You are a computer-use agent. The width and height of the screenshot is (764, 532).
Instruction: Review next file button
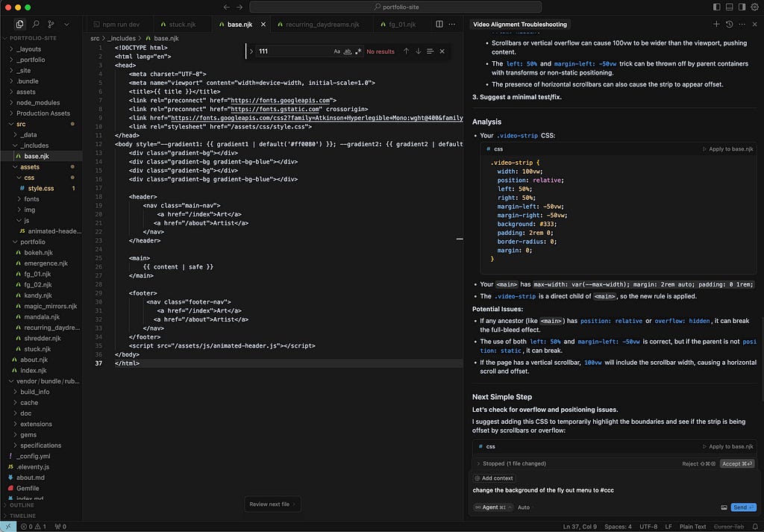[272, 504]
